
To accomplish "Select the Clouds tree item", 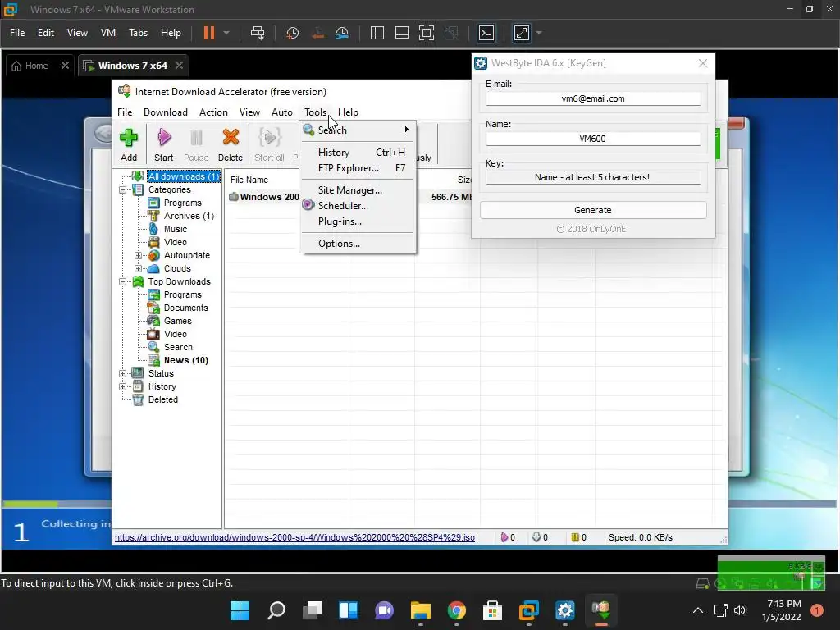I will click(x=177, y=268).
